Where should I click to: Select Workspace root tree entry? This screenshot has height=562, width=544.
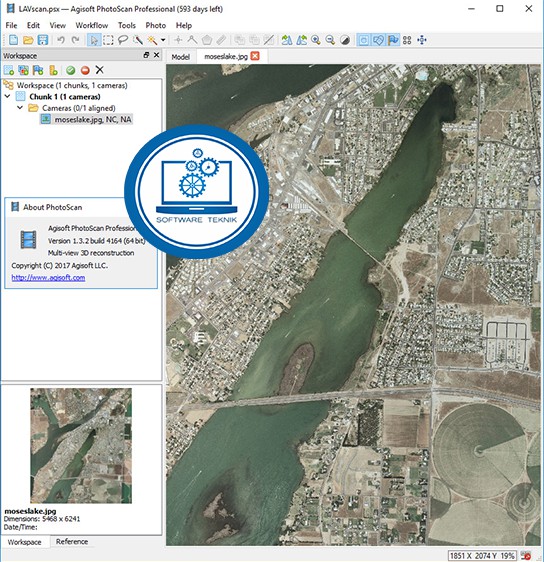[72, 85]
